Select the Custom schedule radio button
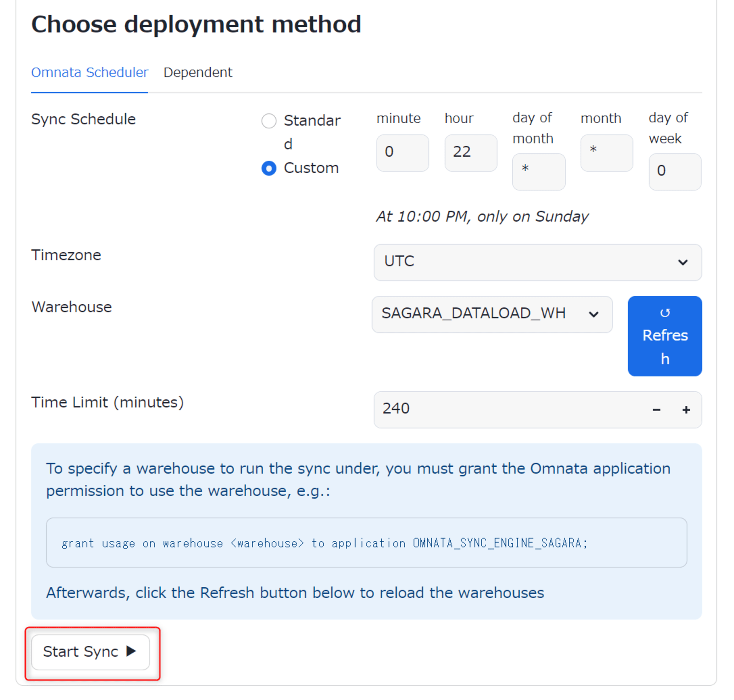This screenshot has width=734, height=700. (x=268, y=168)
